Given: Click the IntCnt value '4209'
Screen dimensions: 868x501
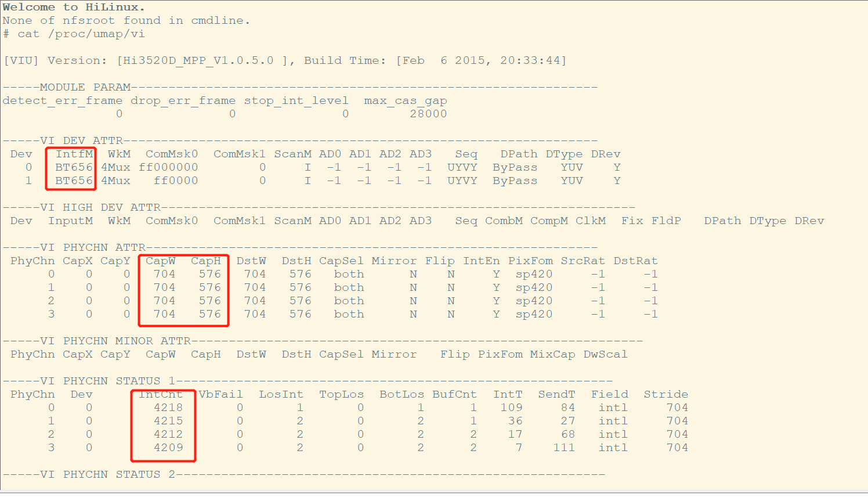Looking at the screenshot, I should tap(168, 448).
